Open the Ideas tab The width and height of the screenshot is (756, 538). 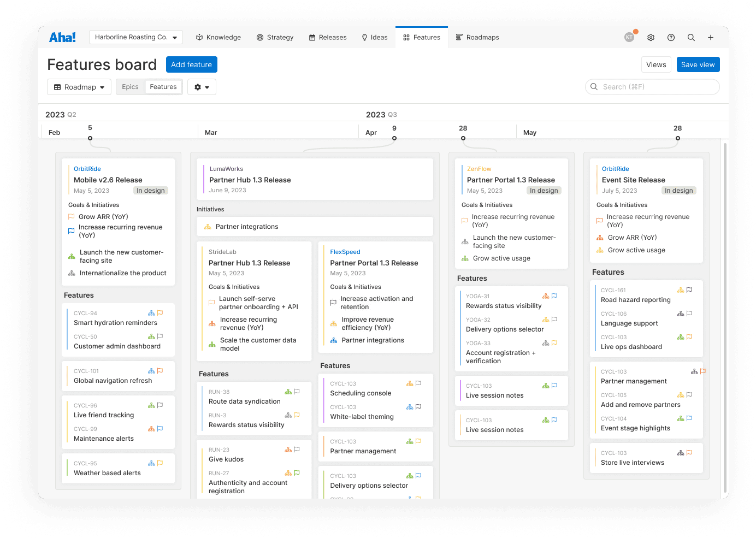pyautogui.click(x=375, y=38)
